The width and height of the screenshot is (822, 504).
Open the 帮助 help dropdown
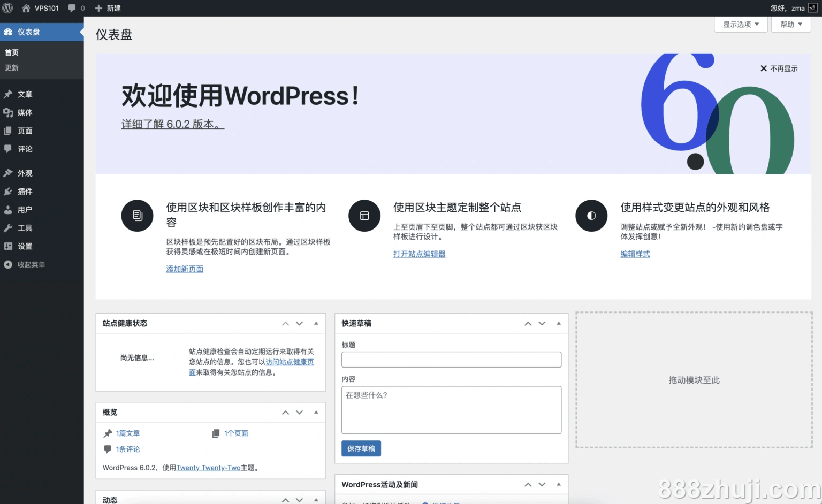pos(791,25)
